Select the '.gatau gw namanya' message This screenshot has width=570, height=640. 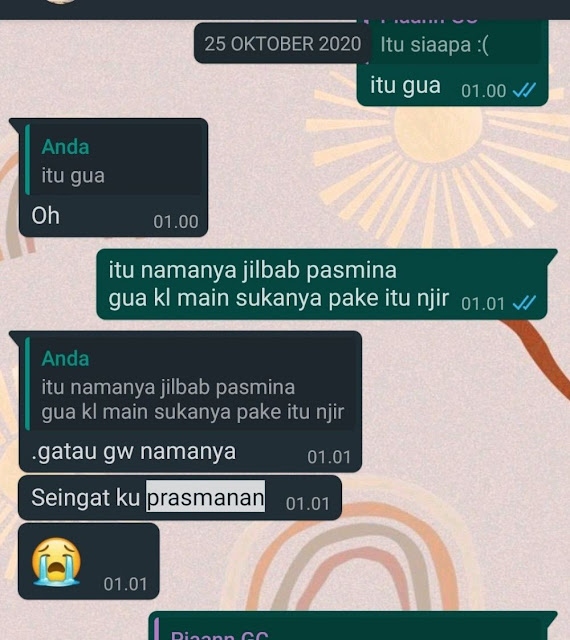134,452
